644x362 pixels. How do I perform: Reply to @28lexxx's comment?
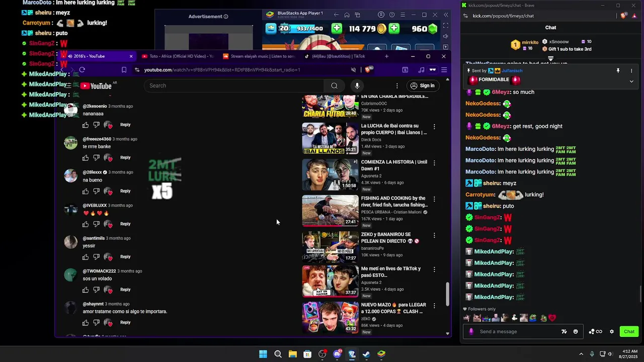pos(125,191)
